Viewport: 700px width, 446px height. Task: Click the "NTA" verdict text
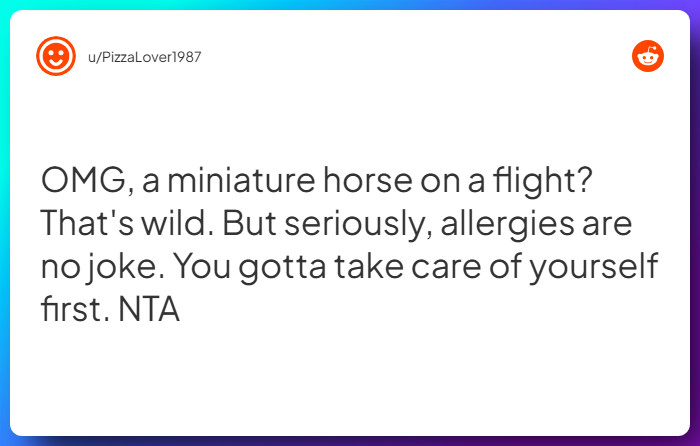click(149, 310)
